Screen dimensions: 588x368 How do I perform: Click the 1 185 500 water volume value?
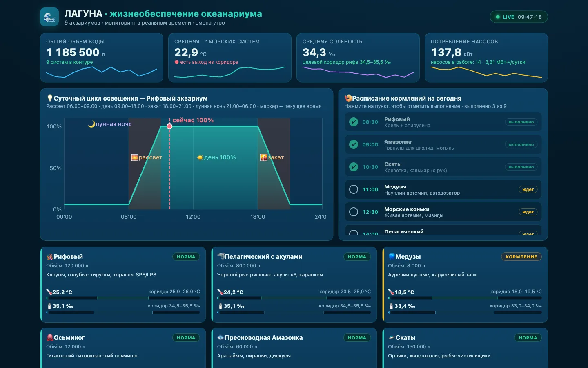coord(73,52)
